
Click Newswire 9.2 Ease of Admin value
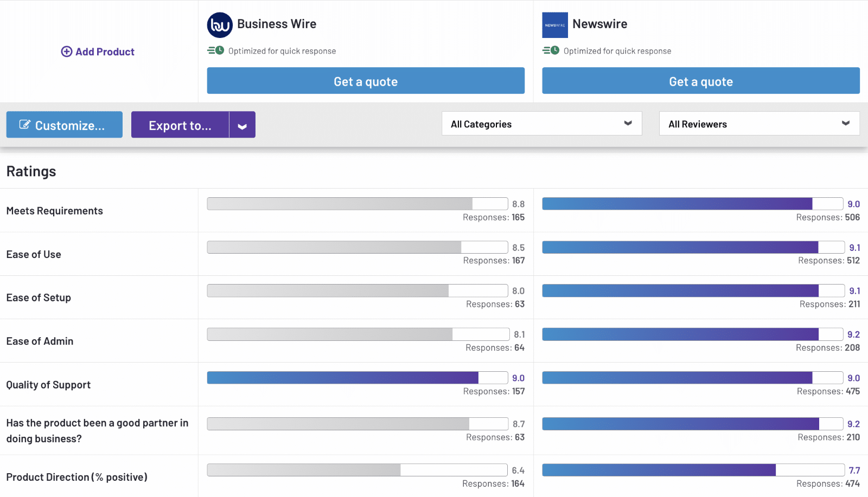[x=854, y=334]
